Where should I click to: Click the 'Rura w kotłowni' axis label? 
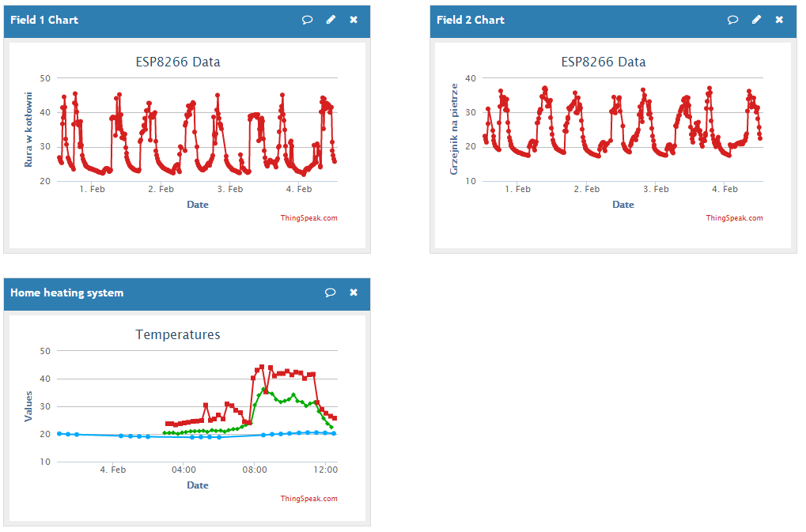click(28, 129)
